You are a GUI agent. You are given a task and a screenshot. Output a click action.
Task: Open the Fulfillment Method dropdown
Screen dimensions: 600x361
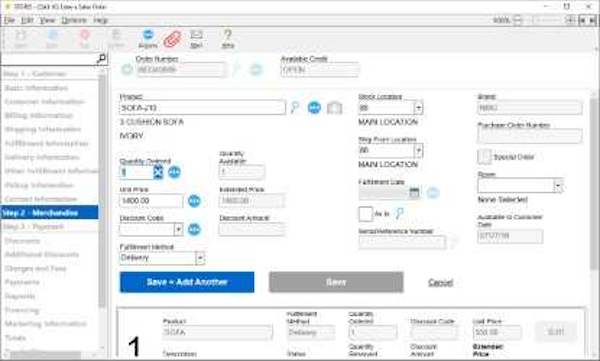pyautogui.click(x=200, y=258)
